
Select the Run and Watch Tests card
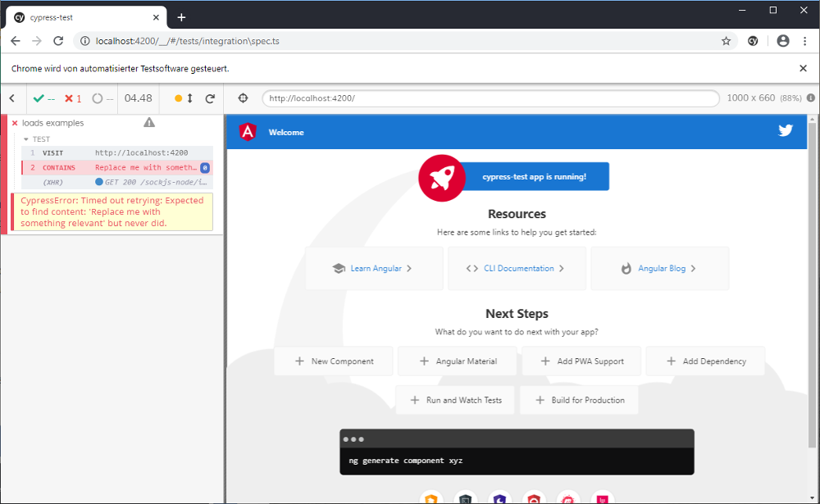click(x=455, y=400)
